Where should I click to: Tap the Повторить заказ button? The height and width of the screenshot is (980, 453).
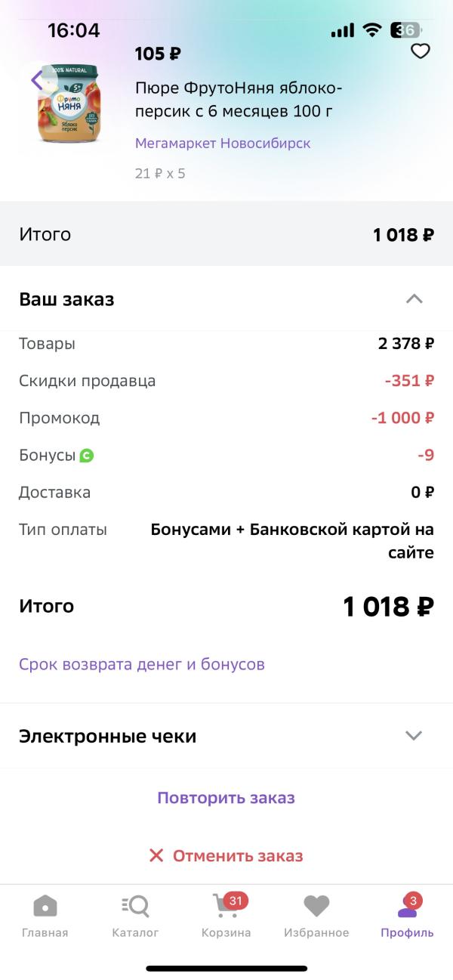[226, 798]
